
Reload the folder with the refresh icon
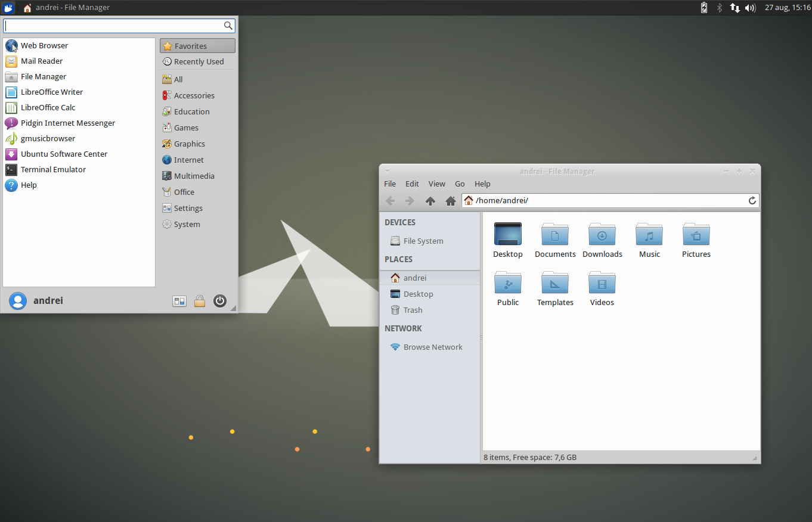click(x=752, y=201)
